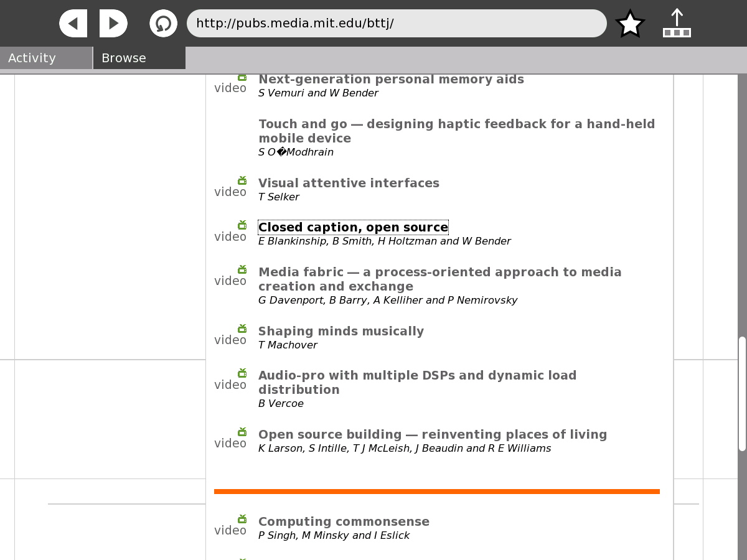Viewport: 747px width, 560px height.
Task: Click the share/upload icon in the toolbar
Action: pyautogui.click(x=677, y=24)
